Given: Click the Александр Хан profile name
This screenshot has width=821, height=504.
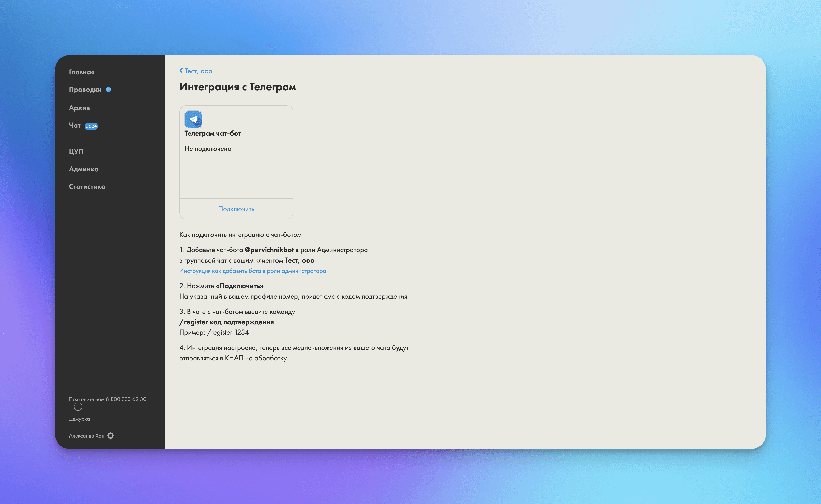Looking at the screenshot, I should coord(86,436).
